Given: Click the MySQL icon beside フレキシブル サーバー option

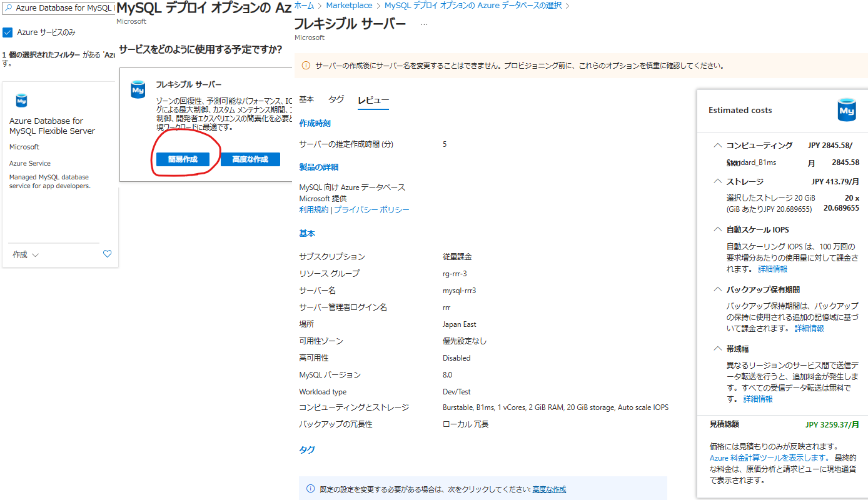Looking at the screenshot, I should 138,89.
